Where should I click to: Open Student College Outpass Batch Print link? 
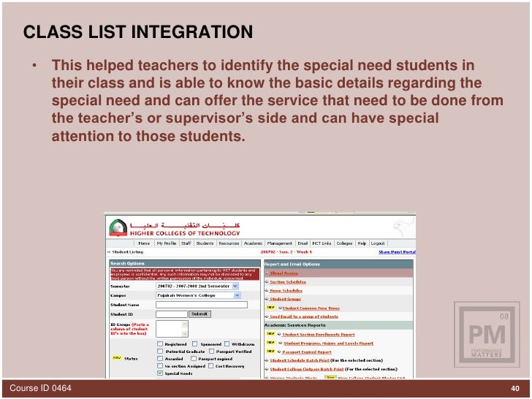point(307,369)
